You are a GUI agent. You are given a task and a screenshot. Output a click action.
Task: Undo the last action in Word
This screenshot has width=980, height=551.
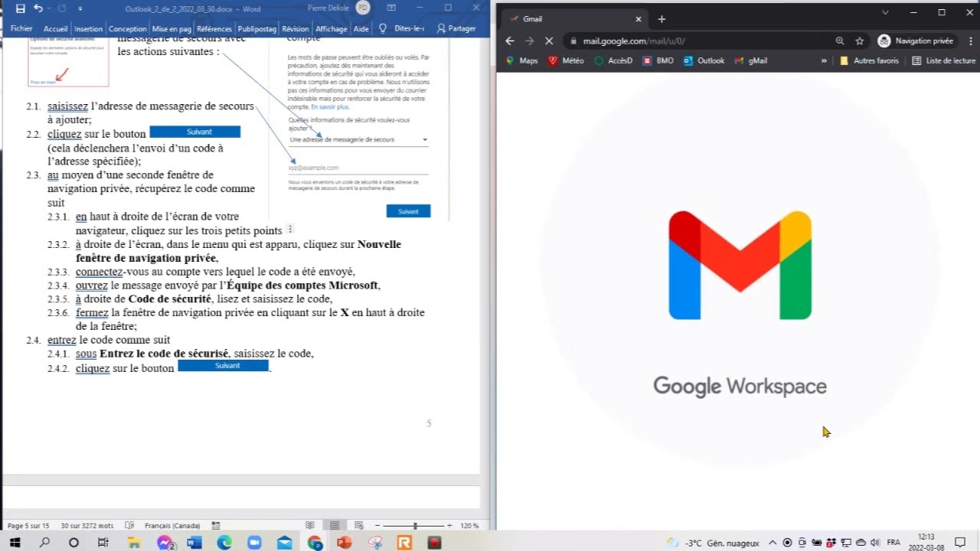(x=38, y=8)
